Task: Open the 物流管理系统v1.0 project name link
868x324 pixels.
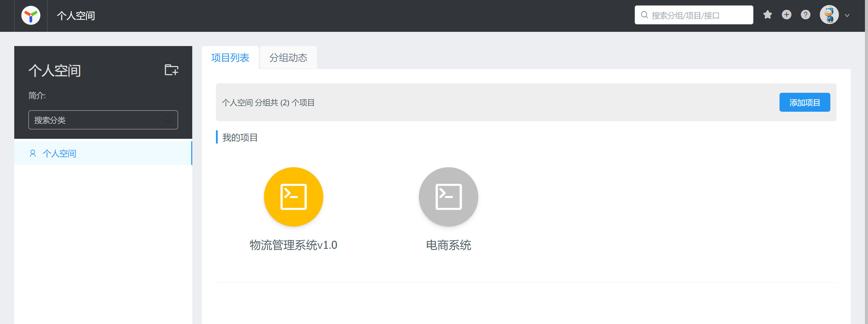Action: point(293,245)
